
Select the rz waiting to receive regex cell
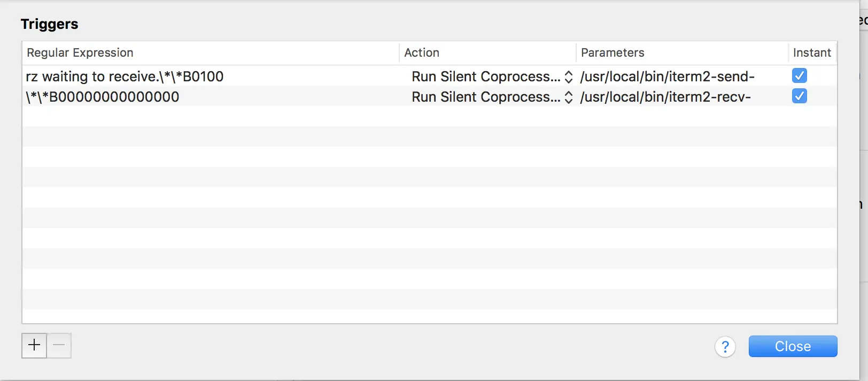(x=125, y=77)
